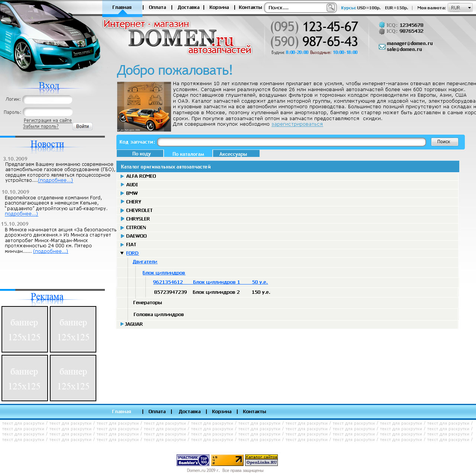Expand the BMW catalog entry

pyautogui.click(x=122, y=193)
